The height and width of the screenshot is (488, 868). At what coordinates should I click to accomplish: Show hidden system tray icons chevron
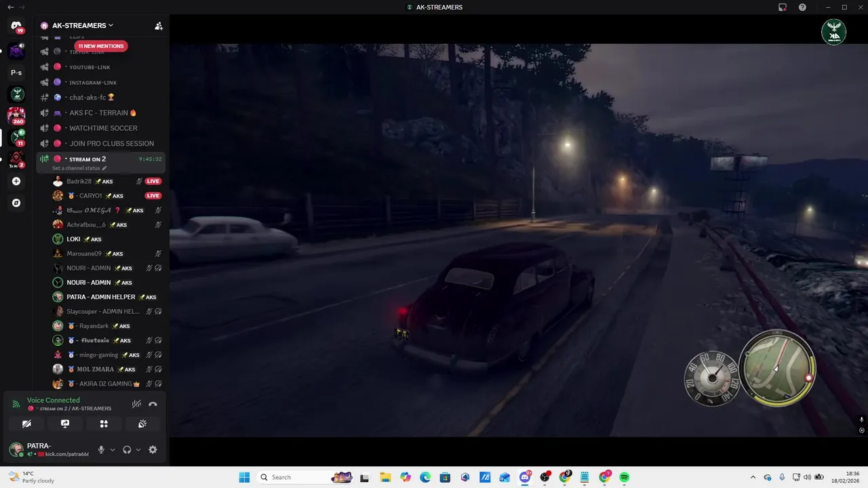pos(753,477)
